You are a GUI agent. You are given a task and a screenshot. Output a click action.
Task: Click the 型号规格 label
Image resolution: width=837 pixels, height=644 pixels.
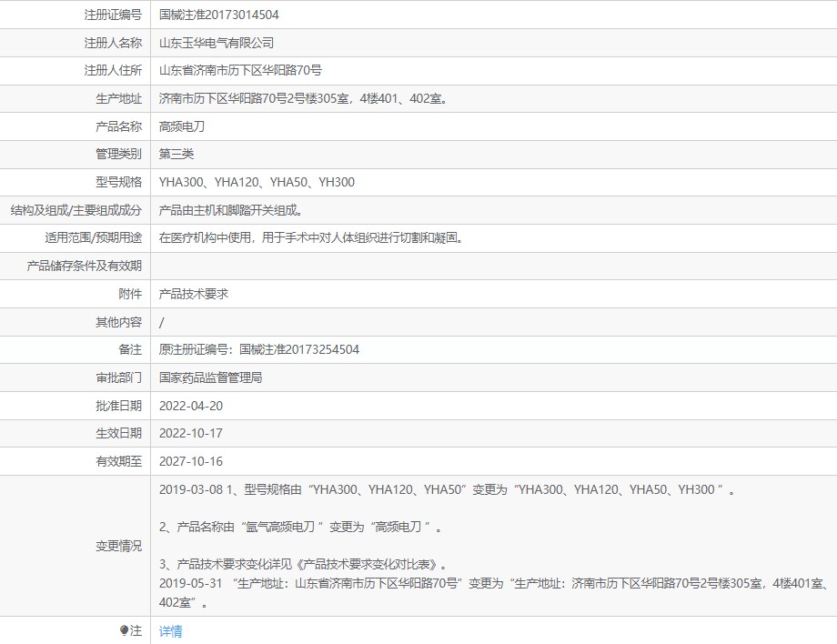click(x=118, y=183)
